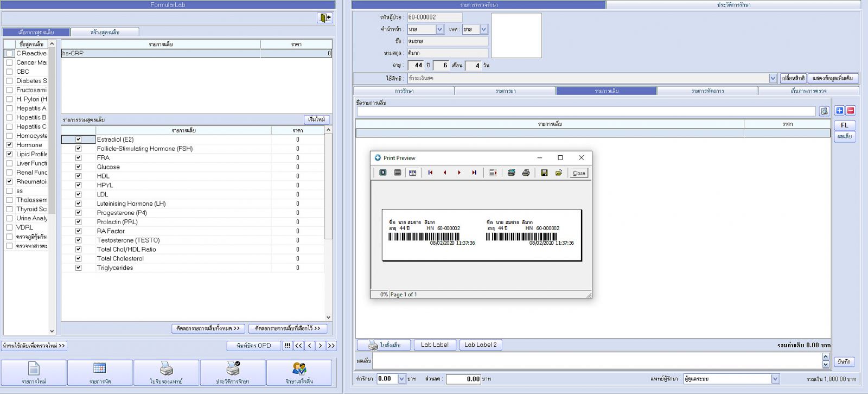
Task: Click the save report floppy icon
Action: tap(544, 173)
